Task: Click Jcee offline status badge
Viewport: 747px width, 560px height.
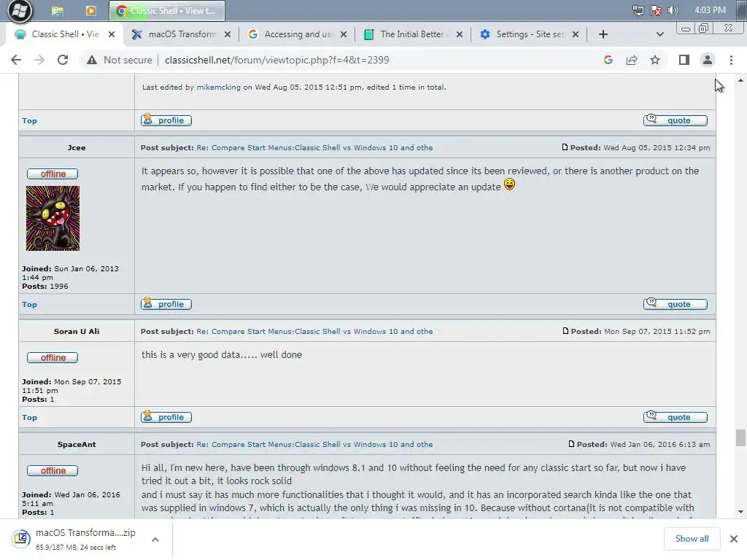Action: pyautogui.click(x=53, y=174)
